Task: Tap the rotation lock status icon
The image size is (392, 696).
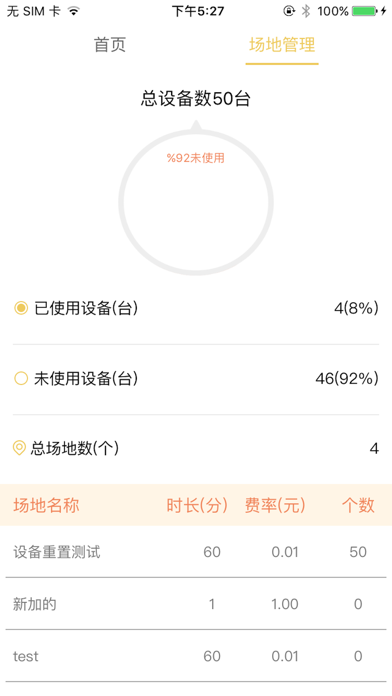Action: coord(289,11)
